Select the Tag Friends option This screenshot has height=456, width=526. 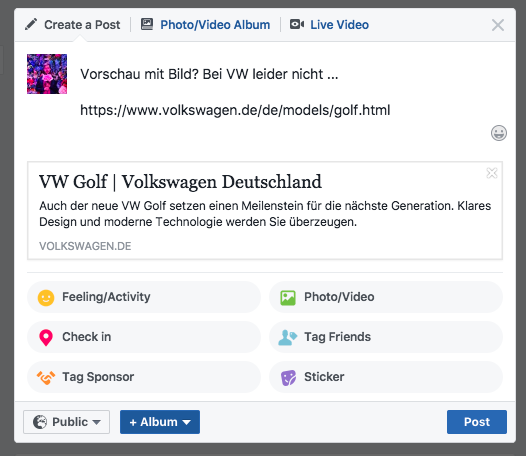click(x=386, y=337)
